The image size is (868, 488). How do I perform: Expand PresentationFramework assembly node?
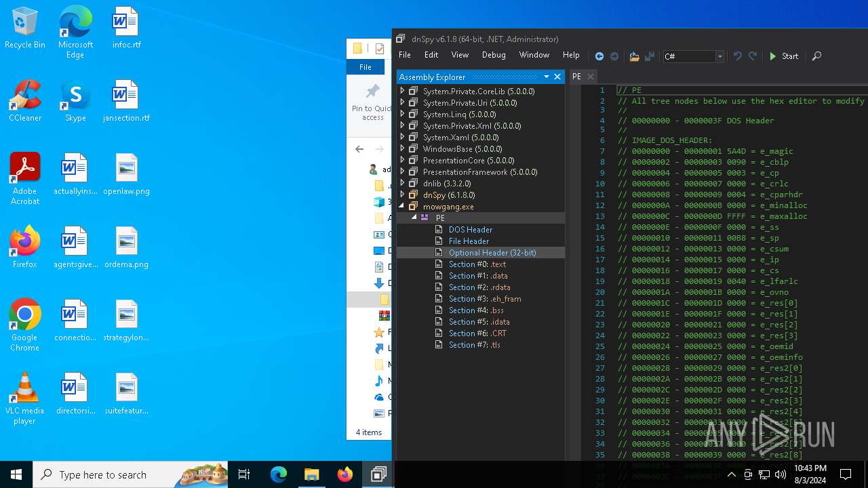(x=402, y=171)
